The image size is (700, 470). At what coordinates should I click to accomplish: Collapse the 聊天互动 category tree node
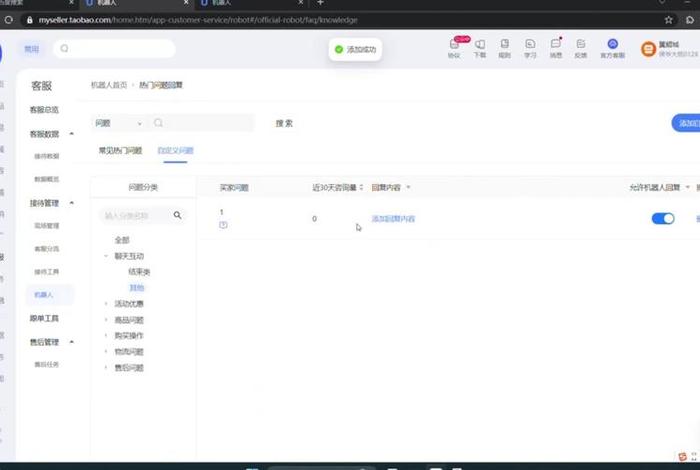[106, 256]
